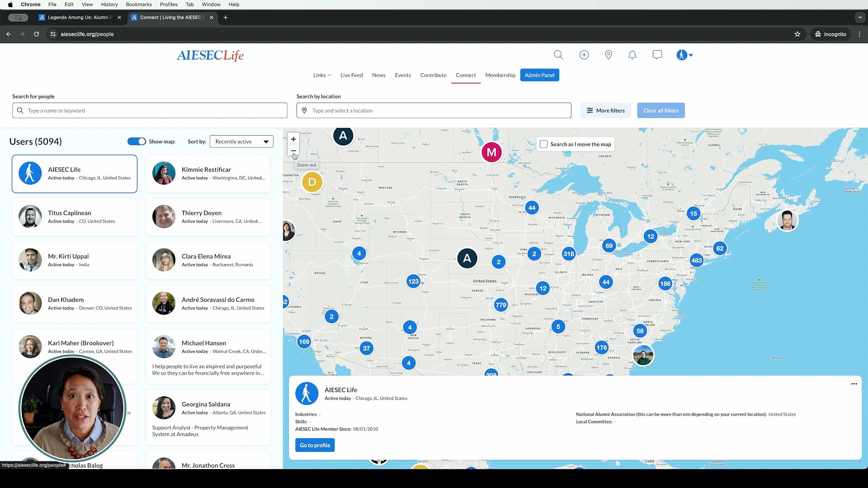Click profile photo marker near Nova Scotia
The height and width of the screenshot is (488, 868).
click(x=787, y=221)
